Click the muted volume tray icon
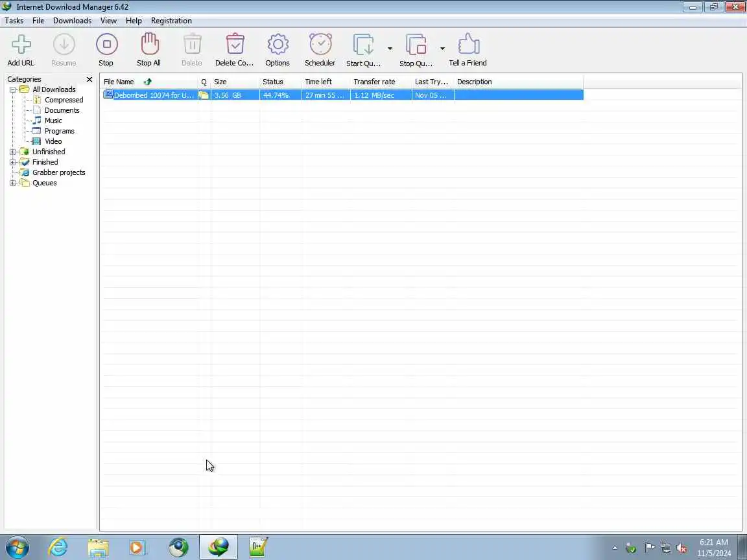This screenshot has width=747, height=560. tap(682, 548)
